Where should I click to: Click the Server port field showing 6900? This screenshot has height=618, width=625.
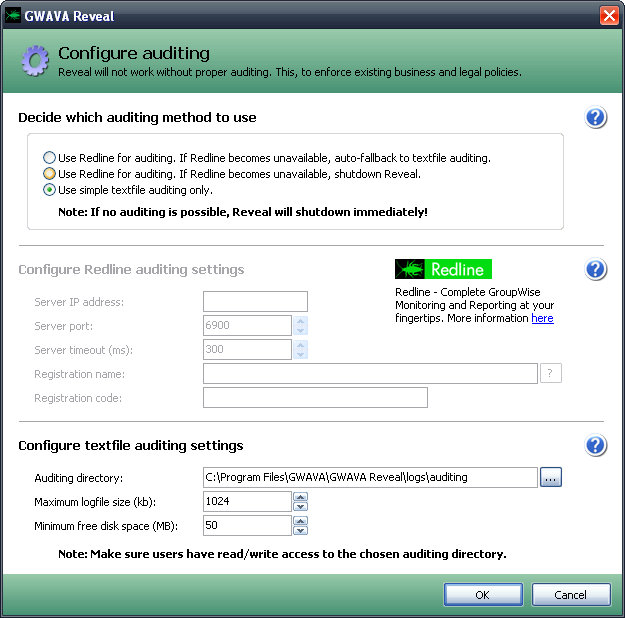pos(247,325)
